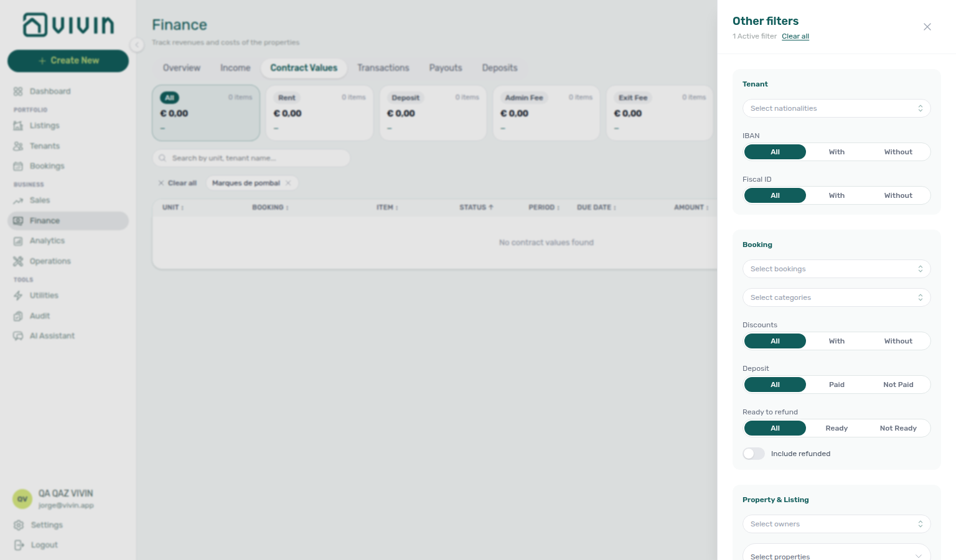The height and width of the screenshot is (560, 956).
Task: Set Ready to refund to Ready
Action: [836, 428]
